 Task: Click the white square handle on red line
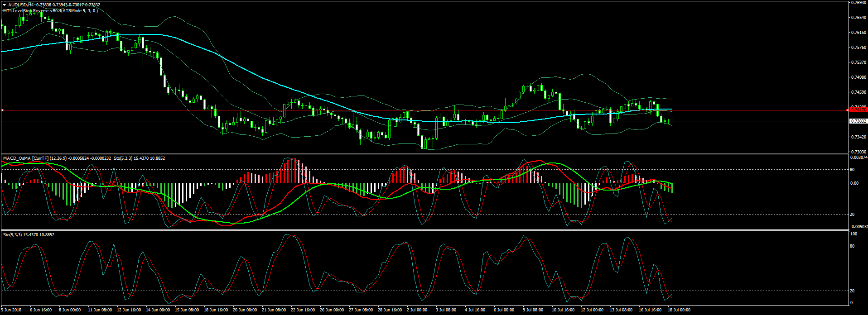848,110
